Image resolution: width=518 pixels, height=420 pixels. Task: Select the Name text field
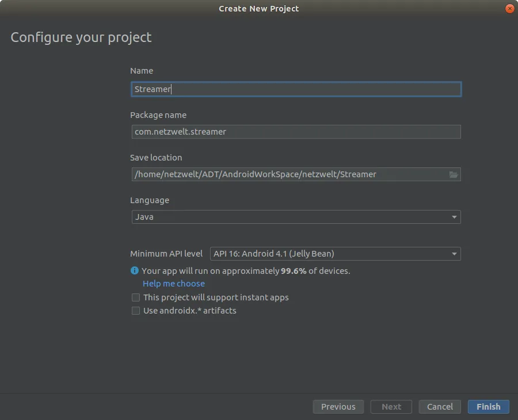tap(296, 89)
